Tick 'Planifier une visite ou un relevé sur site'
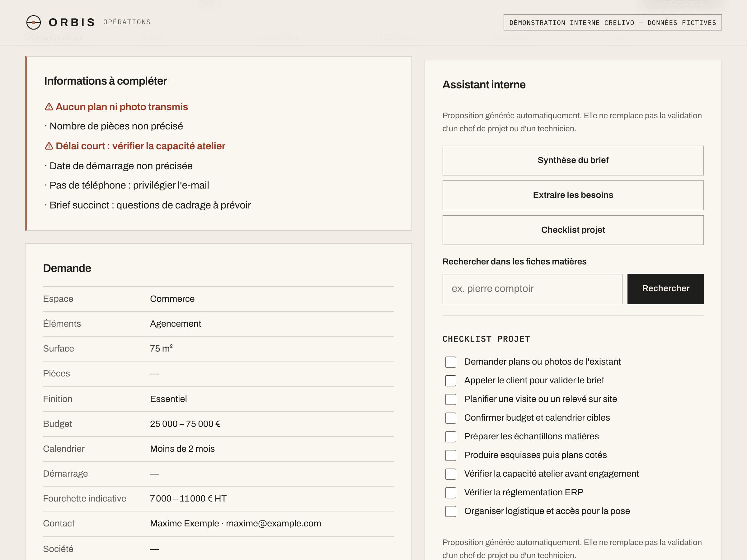Image resolution: width=747 pixels, height=560 pixels. [x=450, y=399]
